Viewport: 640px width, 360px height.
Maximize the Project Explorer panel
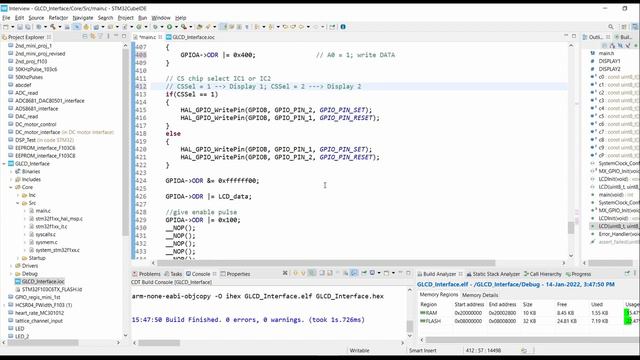pos(124,37)
